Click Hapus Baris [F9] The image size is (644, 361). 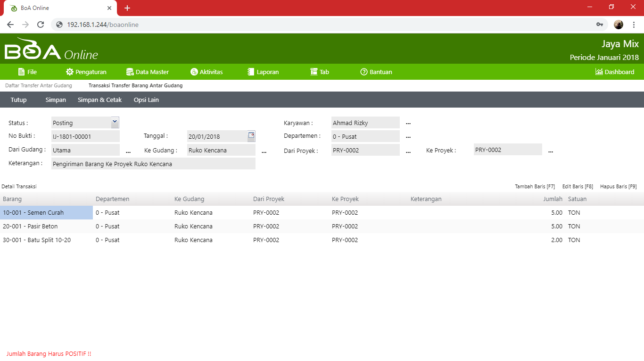point(618,186)
